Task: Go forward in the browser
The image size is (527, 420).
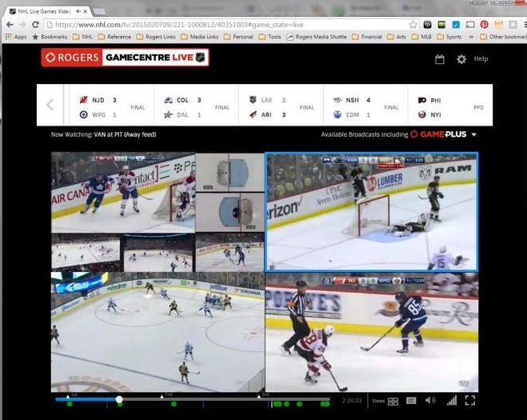Action: tap(22, 25)
